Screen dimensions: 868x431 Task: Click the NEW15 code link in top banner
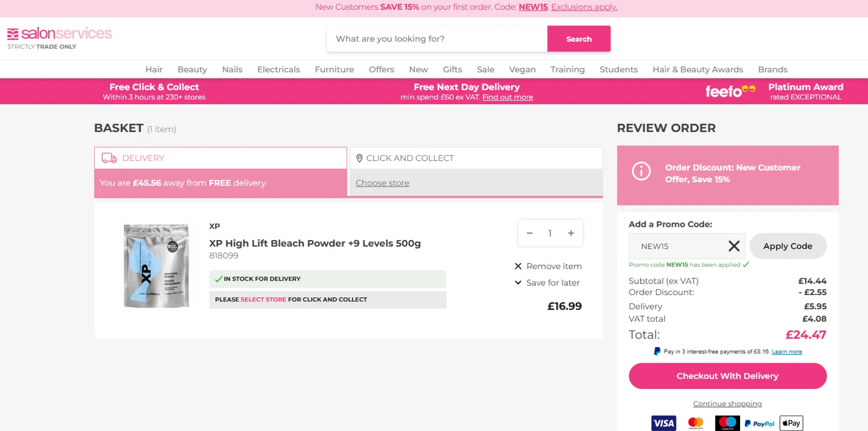tap(533, 7)
